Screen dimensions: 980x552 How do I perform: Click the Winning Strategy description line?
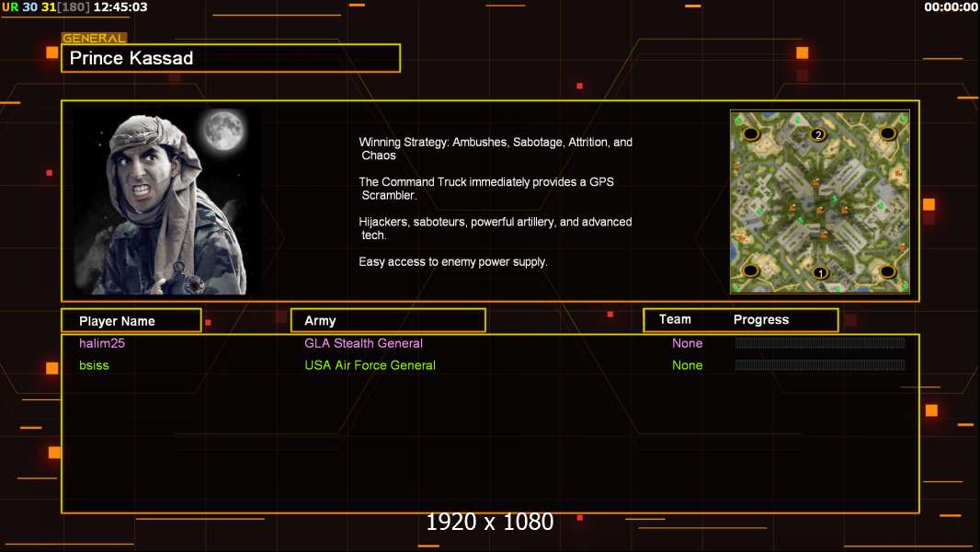click(x=496, y=149)
